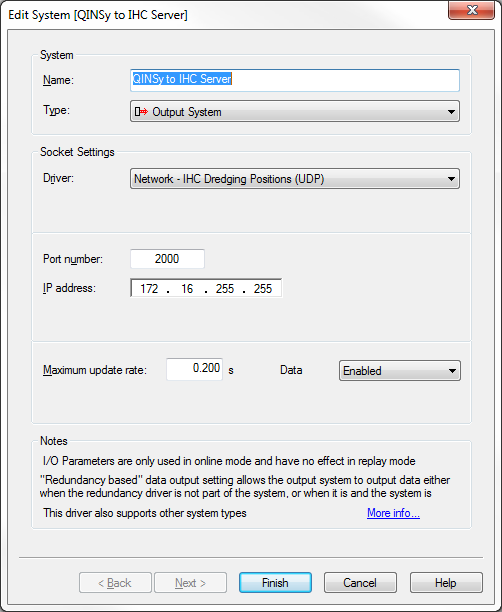This screenshot has height=612, width=502.
Task: Select the second IP octet 16
Action: point(187,289)
